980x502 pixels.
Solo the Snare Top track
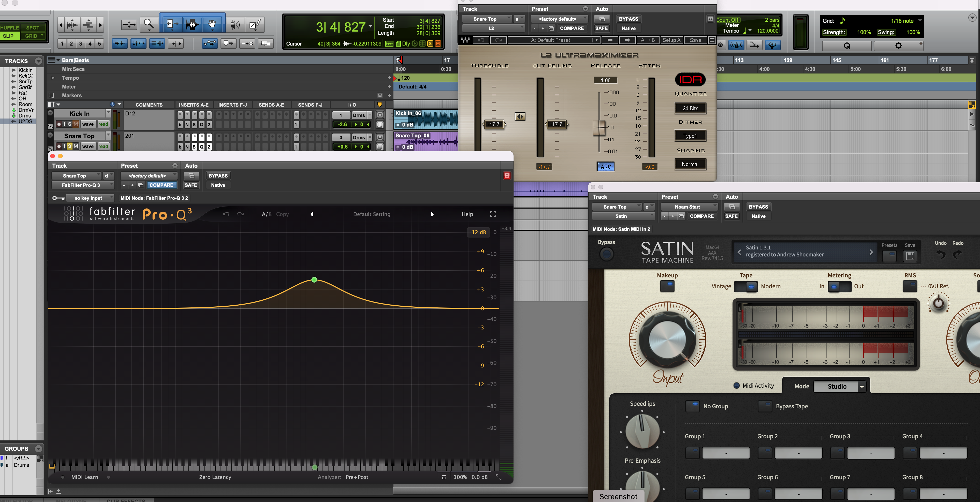[70, 146]
